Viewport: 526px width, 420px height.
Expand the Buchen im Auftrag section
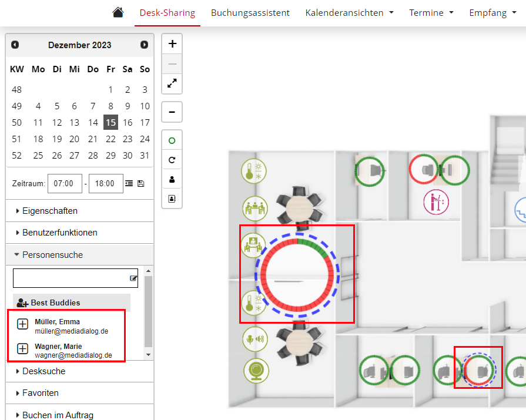80,414
